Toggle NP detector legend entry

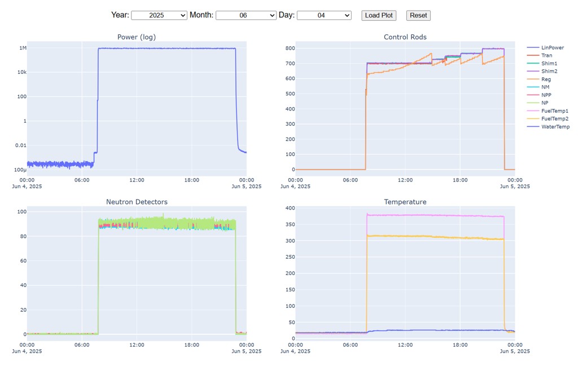[x=545, y=103]
